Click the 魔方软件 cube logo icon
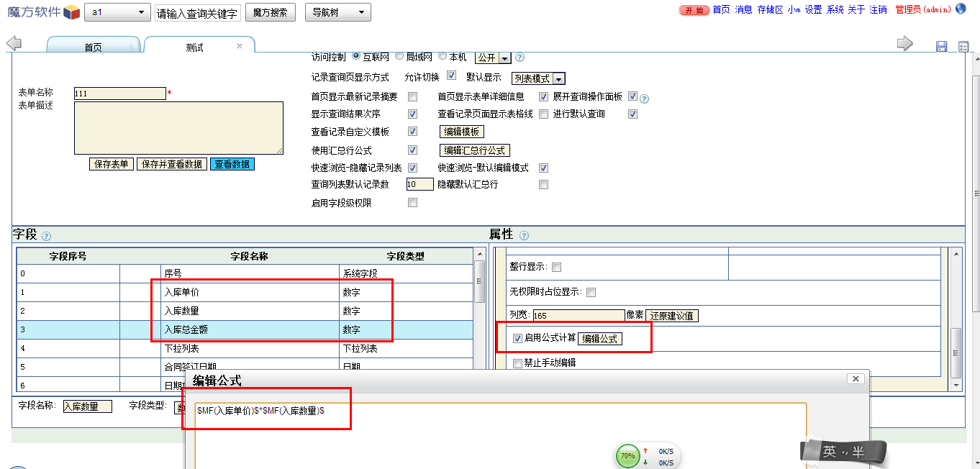The width and height of the screenshot is (980, 469). (71, 12)
